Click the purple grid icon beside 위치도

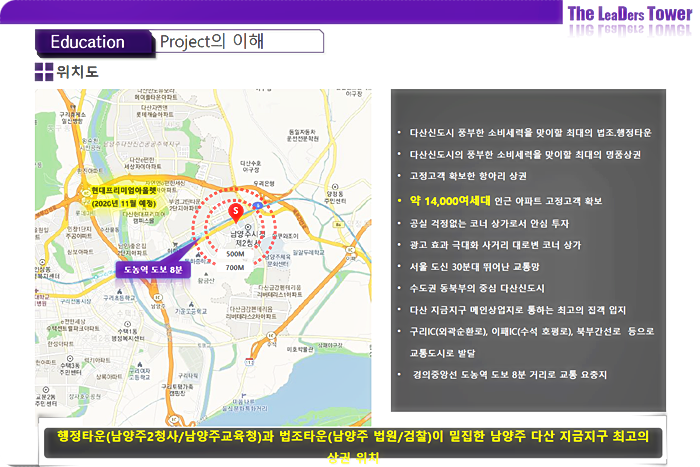point(44,71)
